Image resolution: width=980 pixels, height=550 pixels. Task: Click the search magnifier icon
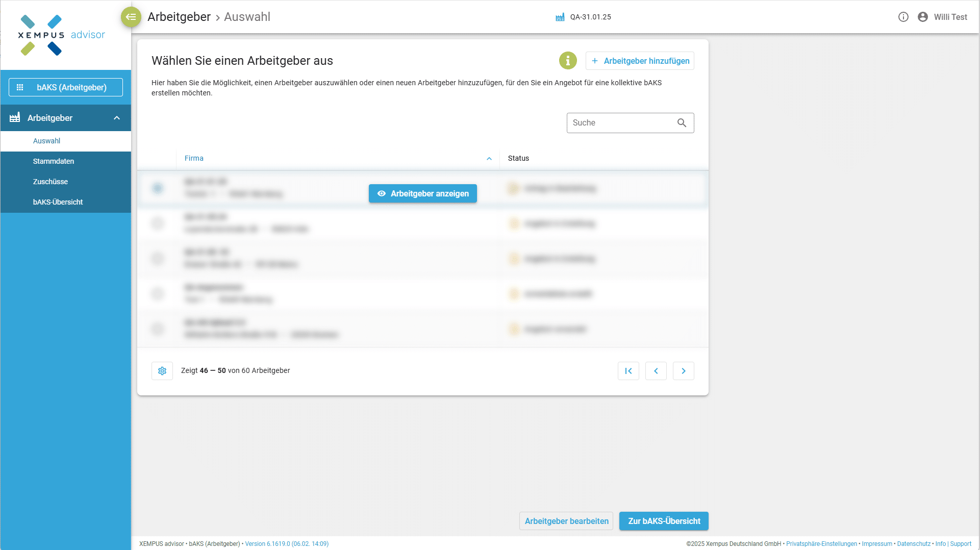tap(682, 123)
